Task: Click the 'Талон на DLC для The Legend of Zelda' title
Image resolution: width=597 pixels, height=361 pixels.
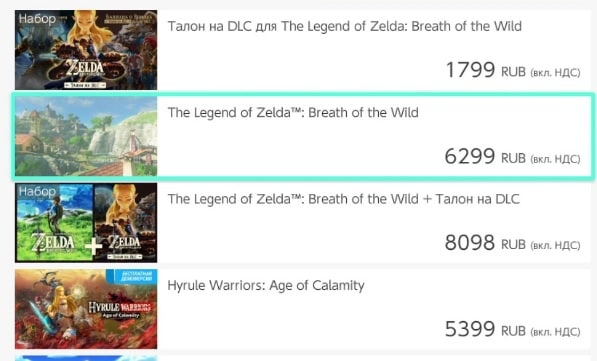Action: click(x=345, y=26)
